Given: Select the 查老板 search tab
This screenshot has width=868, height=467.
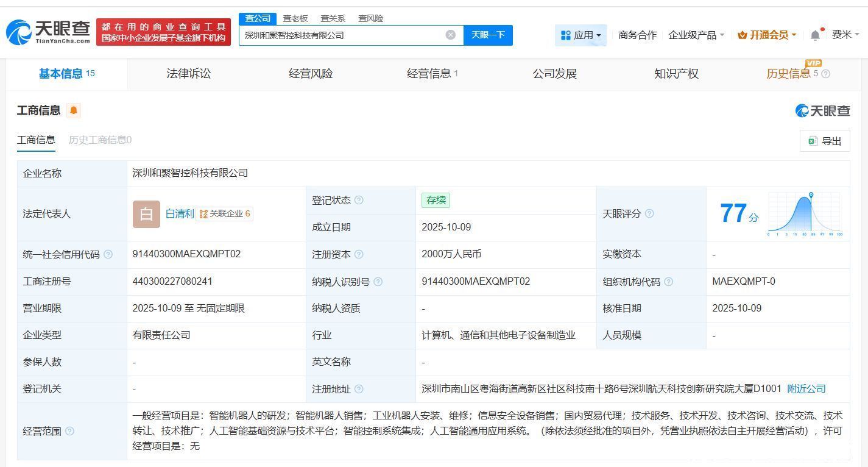Looking at the screenshot, I should pos(295,18).
